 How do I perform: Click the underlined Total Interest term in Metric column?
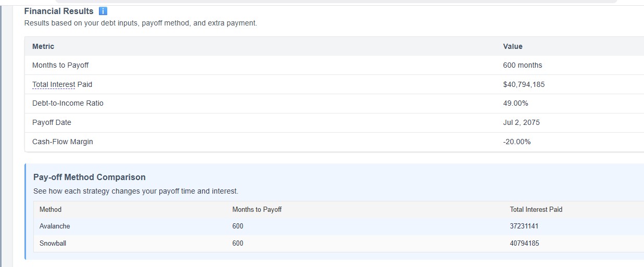(x=54, y=84)
